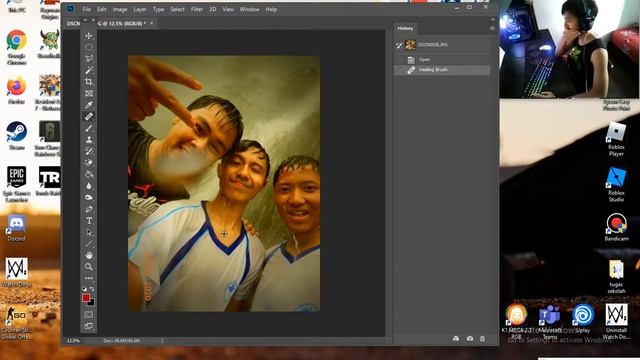Image resolution: width=640 pixels, height=360 pixels.
Task: Select the document snapshot thumbnail in History
Action: tap(410, 45)
